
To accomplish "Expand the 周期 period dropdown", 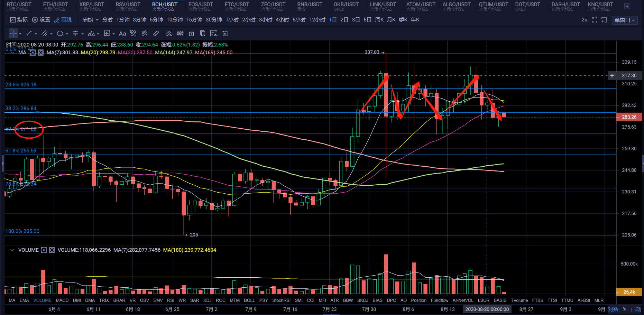I will 90,20.
